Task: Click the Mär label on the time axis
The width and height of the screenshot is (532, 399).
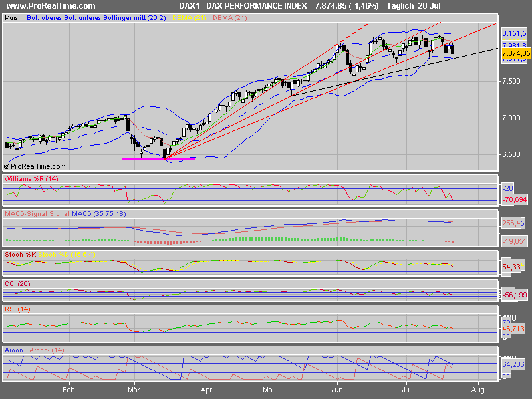Action: [x=134, y=390]
